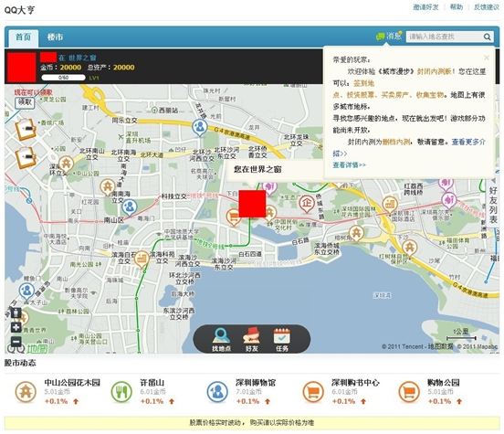
Task: Click the map zoom-in plus button
Action: point(16,327)
